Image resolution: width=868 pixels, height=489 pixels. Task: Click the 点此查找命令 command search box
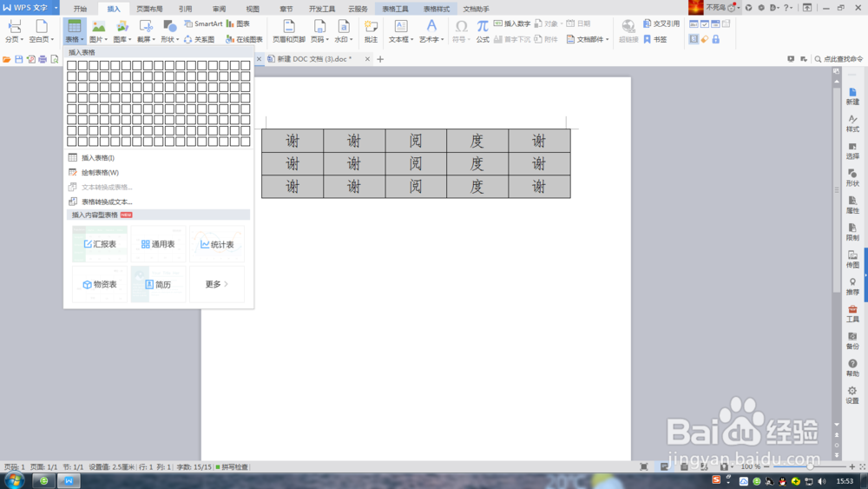click(838, 59)
